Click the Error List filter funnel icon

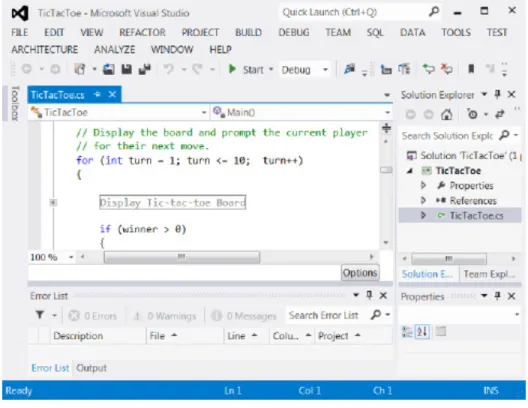pos(40,315)
